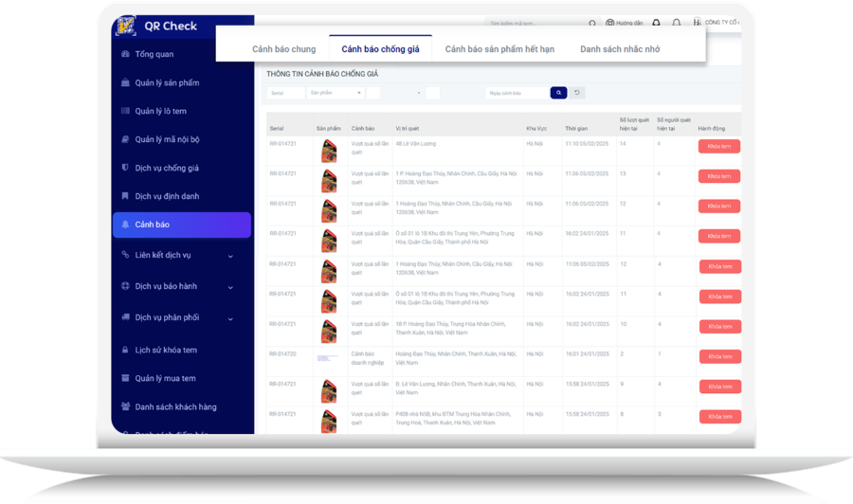Click the Thời gian column header
853x504 pixels.
click(x=576, y=128)
